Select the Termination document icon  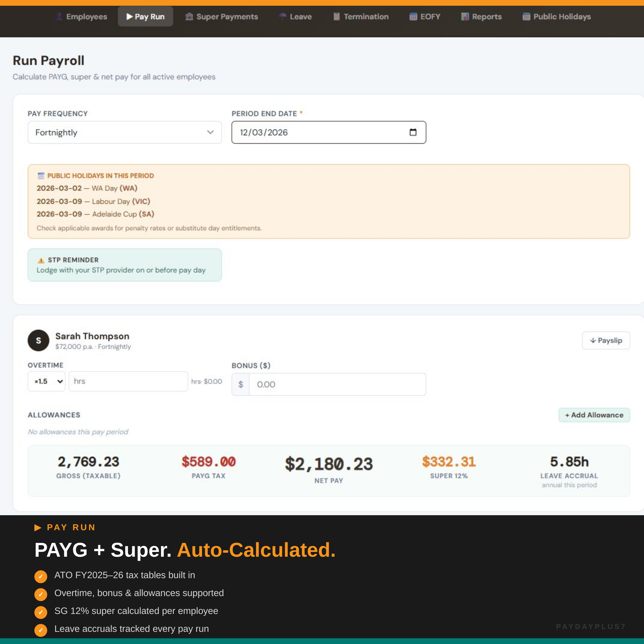click(336, 16)
